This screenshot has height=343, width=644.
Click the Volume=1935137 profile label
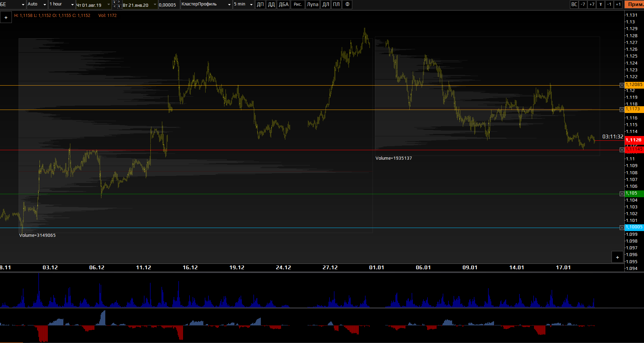(393, 158)
